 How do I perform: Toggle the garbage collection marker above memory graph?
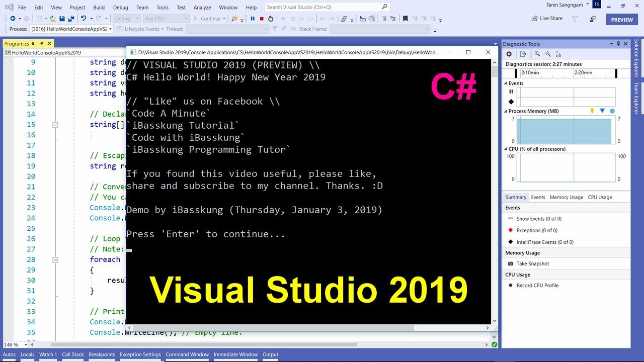592,111
